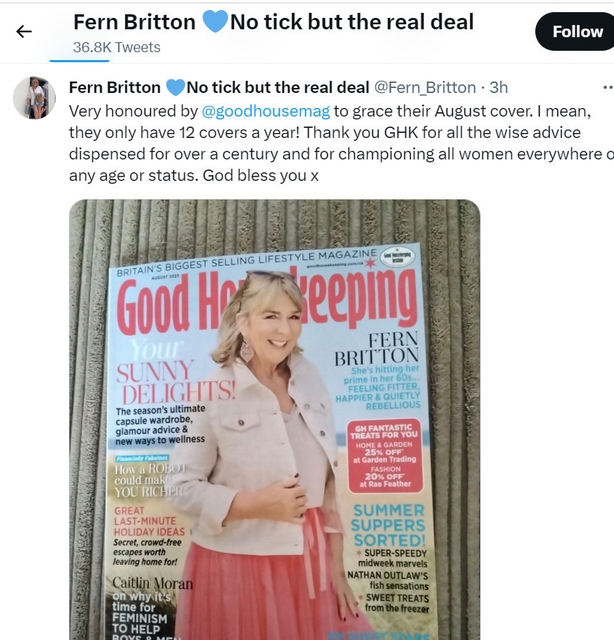Viewport: 614px width, 640px height.
Task: Open the @goodhousemag mention link
Action: click(x=266, y=111)
